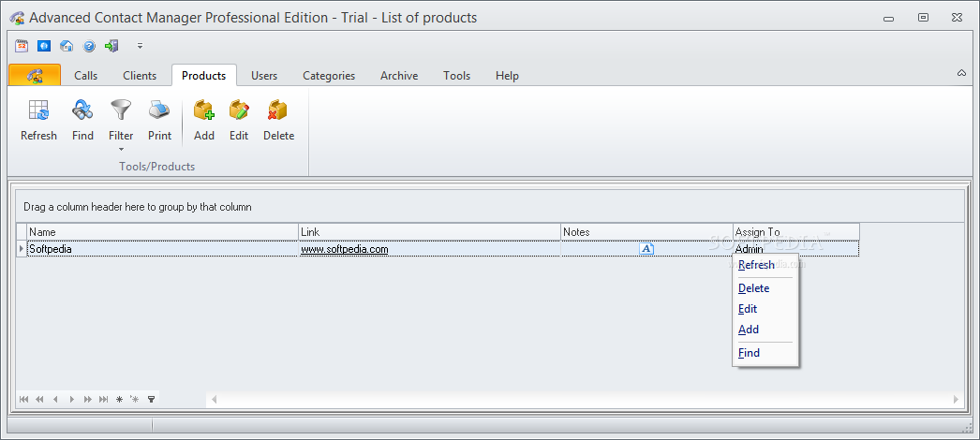Expand the Filter dropdown arrow
Viewport: 980px width, 440px height.
(x=121, y=149)
